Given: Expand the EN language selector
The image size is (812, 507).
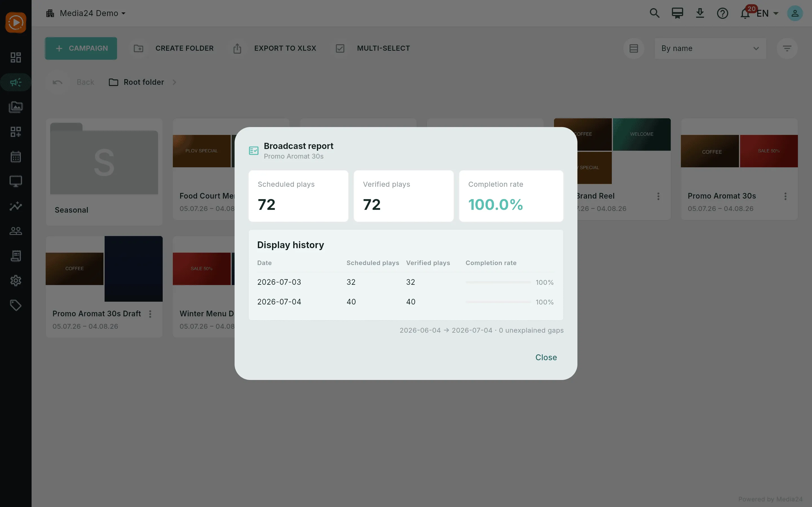Looking at the screenshot, I should [767, 14].
